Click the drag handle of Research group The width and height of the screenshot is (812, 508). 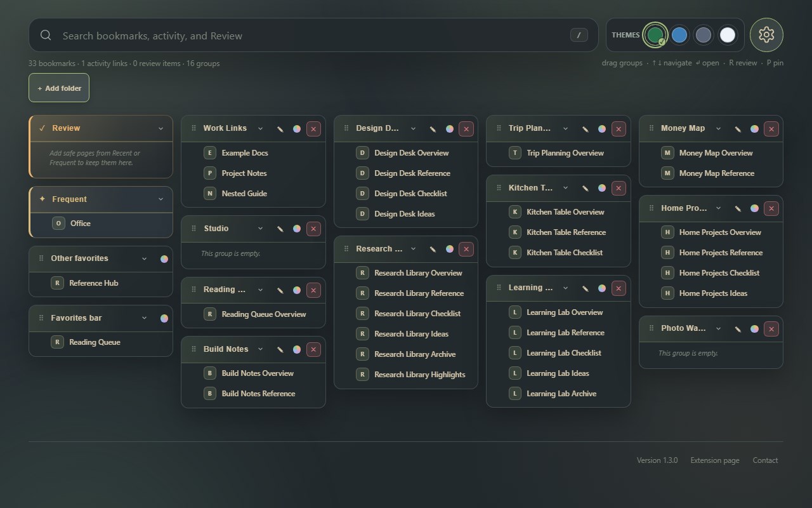point(346,249)
